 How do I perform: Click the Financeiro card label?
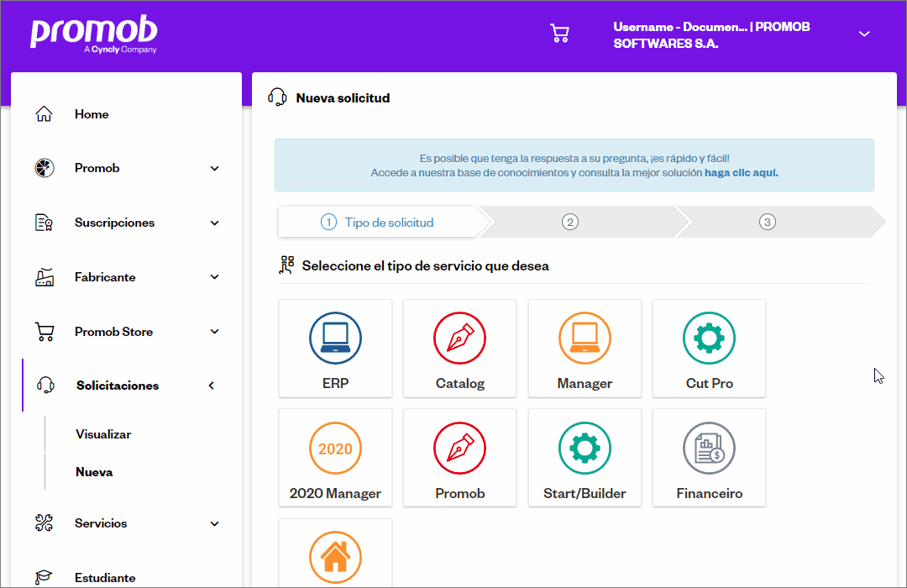[x=709, y=493]
